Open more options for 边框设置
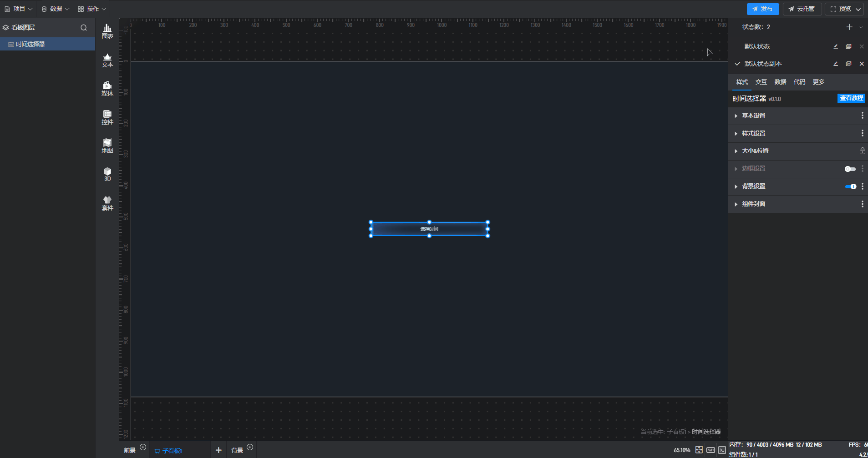Viewport: 868px width, 458px height. (x=862, y=169)
